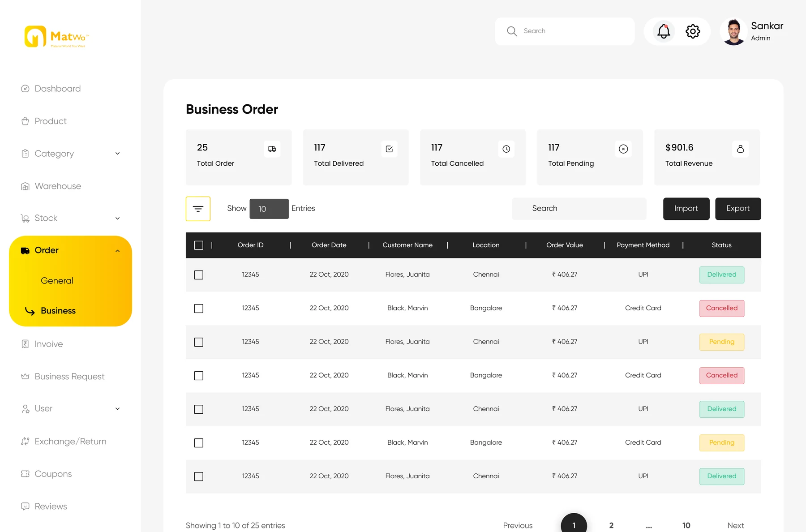Click the Matwo logo
The image size is (806, 532).
[57, 36]
